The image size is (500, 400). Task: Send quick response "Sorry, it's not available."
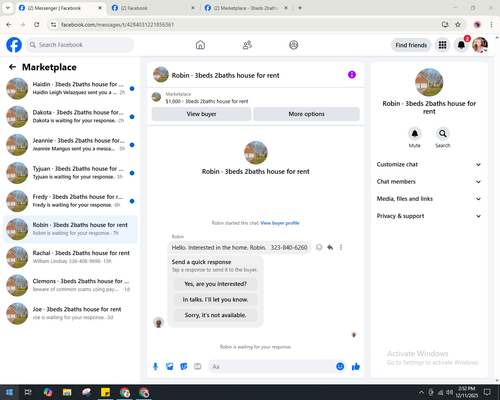click(215, 315)
